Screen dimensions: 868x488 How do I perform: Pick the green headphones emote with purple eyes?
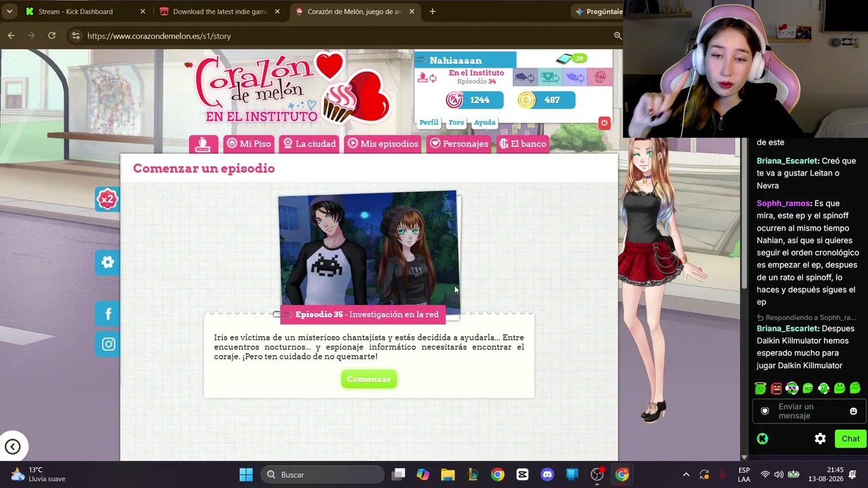[791, 388]
